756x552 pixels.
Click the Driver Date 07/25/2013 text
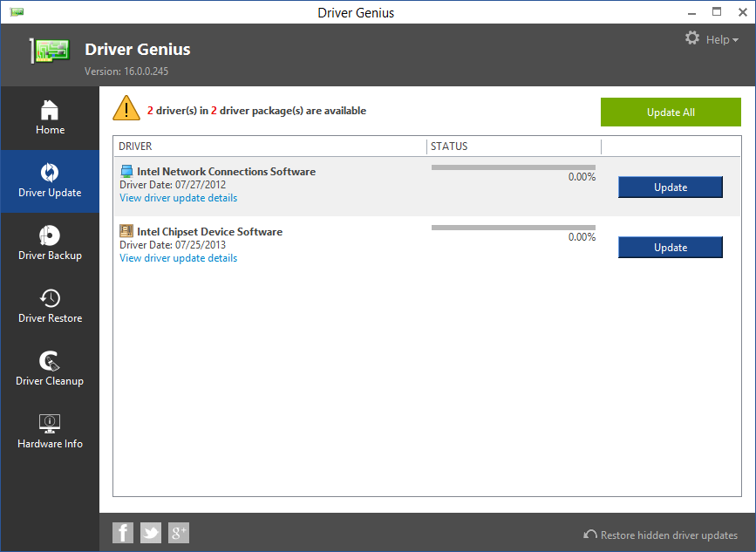point(173,245)
